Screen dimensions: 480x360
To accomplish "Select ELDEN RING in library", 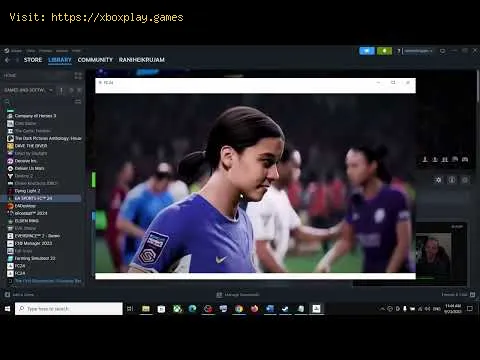I will tap(27, 221).
